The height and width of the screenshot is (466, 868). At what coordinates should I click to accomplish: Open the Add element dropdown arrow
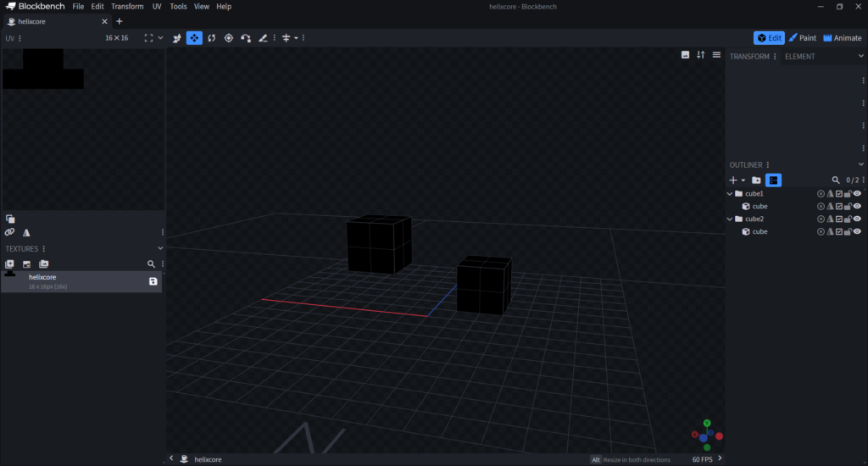click(x=743, y=180)
